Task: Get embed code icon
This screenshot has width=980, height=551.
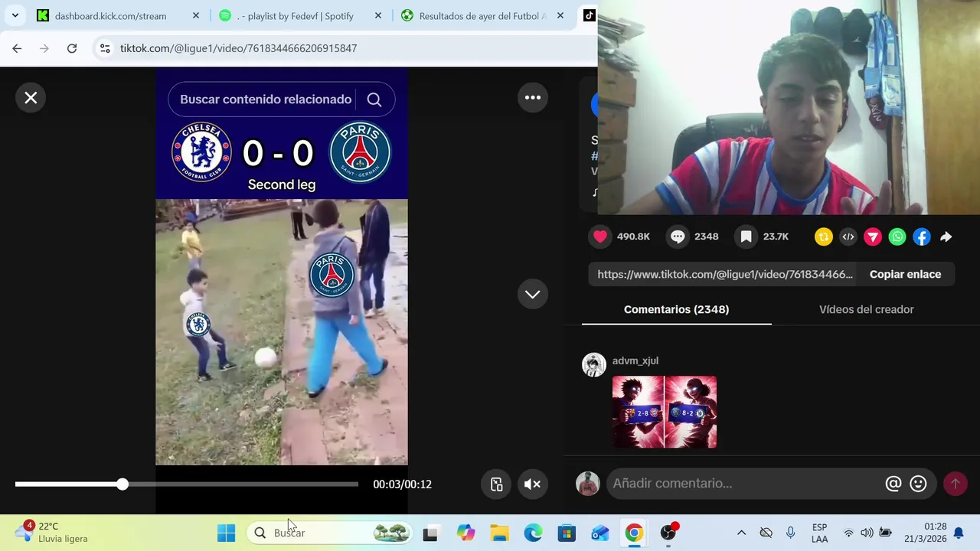Action: (x=848, y=237)
